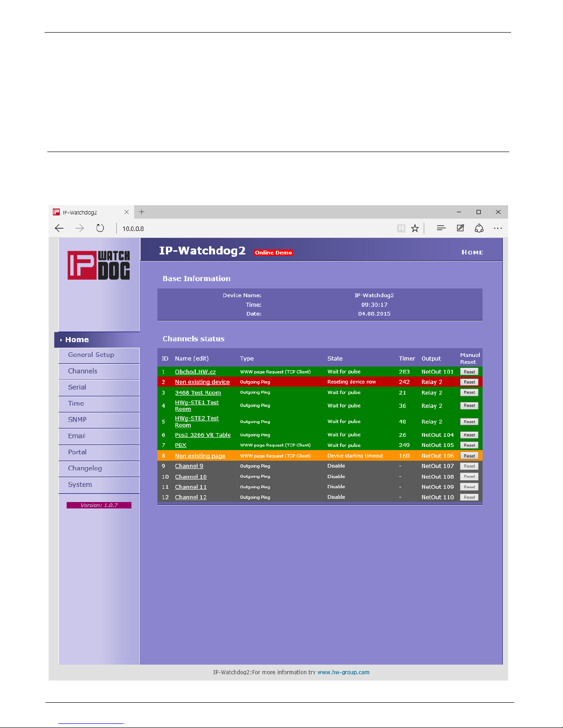This screenshot has width=563, height=728.
Task: Click the HOME link in header
Action: [x=472, y=253]
